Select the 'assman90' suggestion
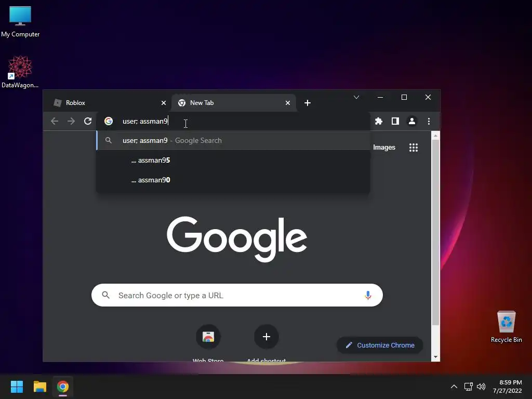This screenshot has width=532, height=399. pyautogui.click(x=233, y=180)
